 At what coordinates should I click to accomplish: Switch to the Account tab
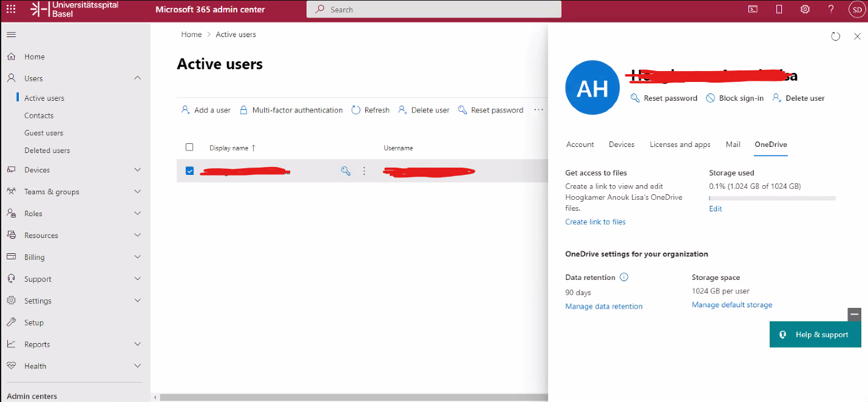pyautogui.click(x=580, y=145)
